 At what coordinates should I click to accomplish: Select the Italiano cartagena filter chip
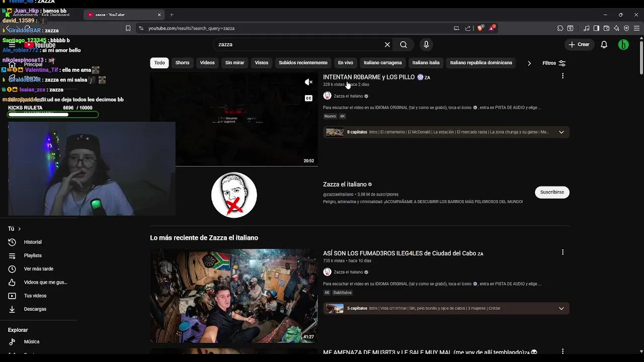point(383,63)
